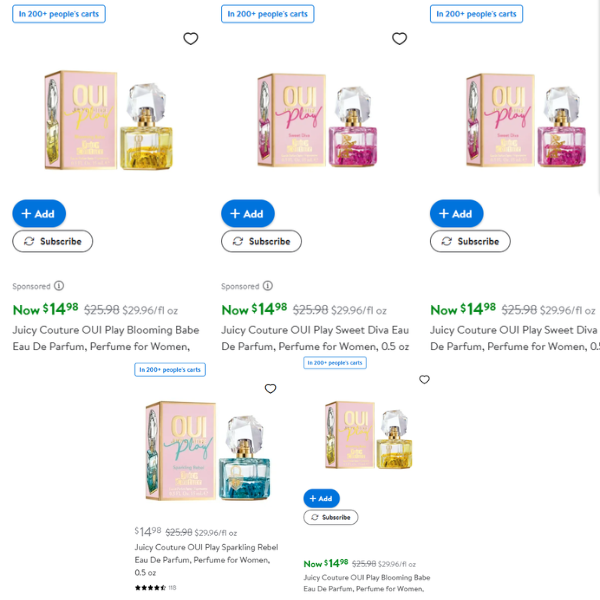Add small Blooming Babe item to cart

[x=321, y=498]
